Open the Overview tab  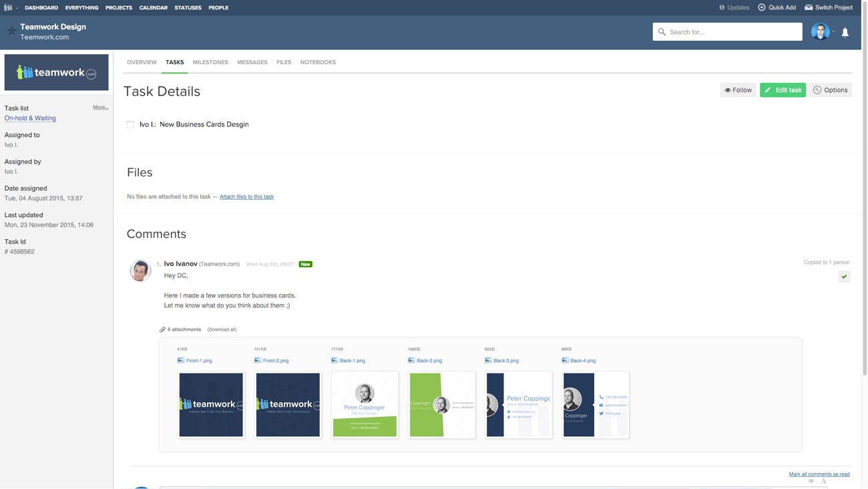click(142, 62)
